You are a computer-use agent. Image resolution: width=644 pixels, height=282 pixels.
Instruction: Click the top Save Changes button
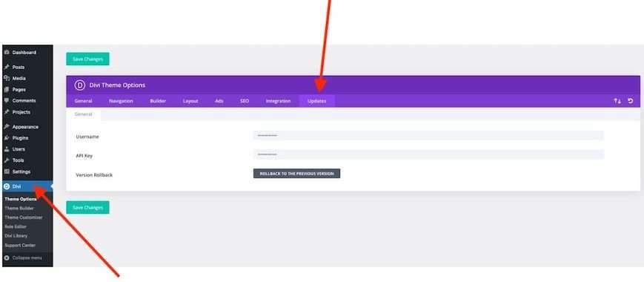point(87,59)
